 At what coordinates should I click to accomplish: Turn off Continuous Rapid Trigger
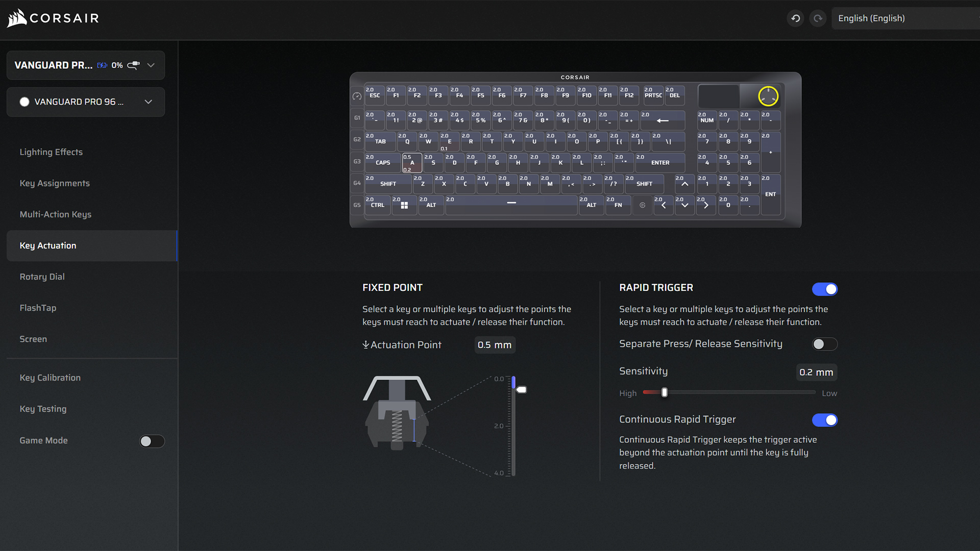pyautogui.click(x=824, y=420)
